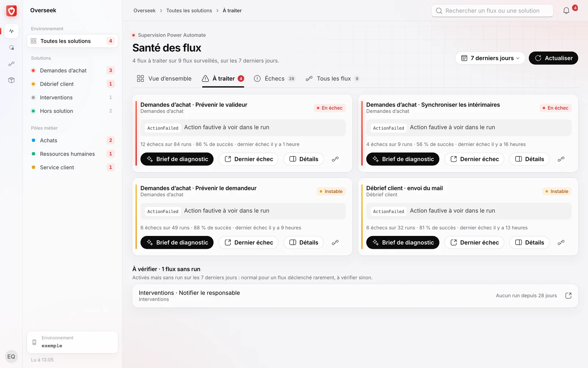Filter by Ressources humaines pôle
Viewport: 588px width, 368px height.
72,154
